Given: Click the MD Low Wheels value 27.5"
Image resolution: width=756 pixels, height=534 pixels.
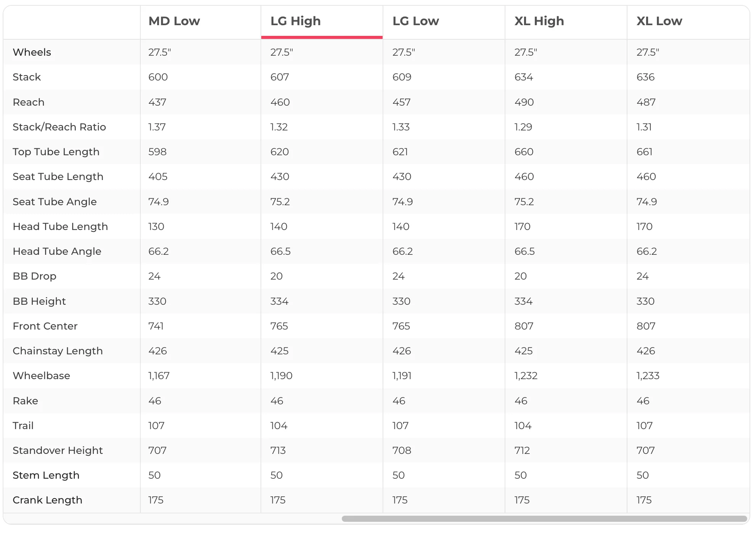Looking at the screenshot, I should pos(159,52).
